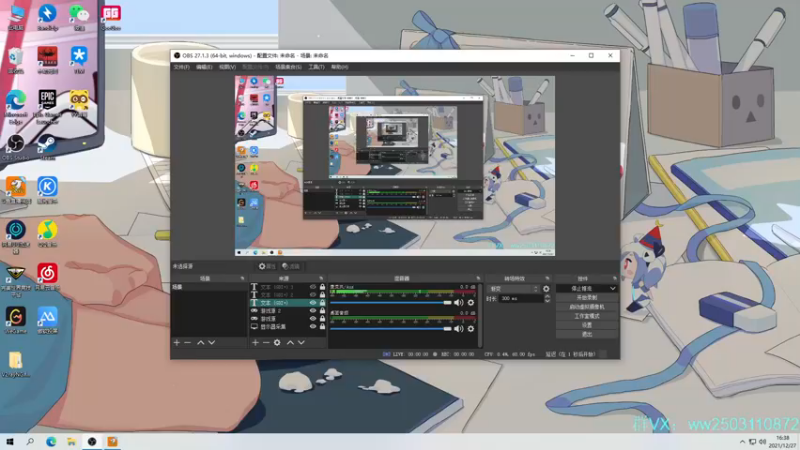
Task: Open the 场景集合(S) menu
Action: (288, 67)
